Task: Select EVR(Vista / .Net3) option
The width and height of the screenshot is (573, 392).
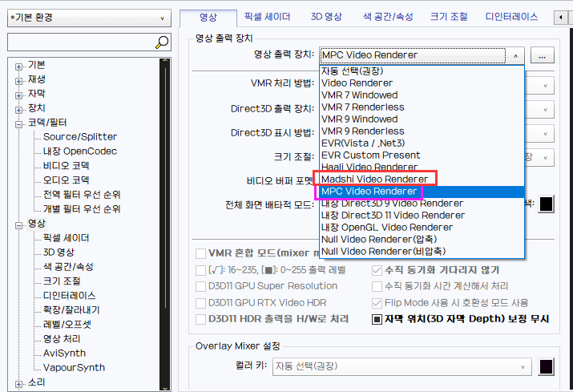Action: (x=422, y=143)
